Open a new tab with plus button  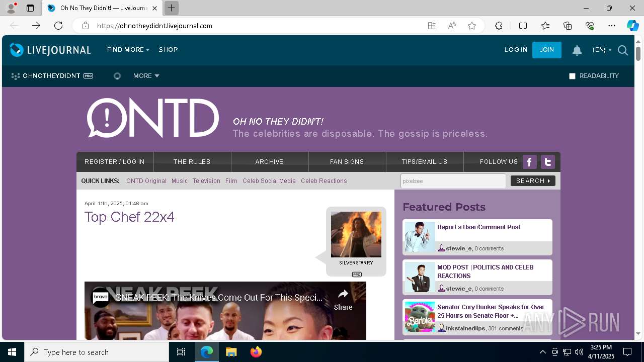tap(172, 8)
